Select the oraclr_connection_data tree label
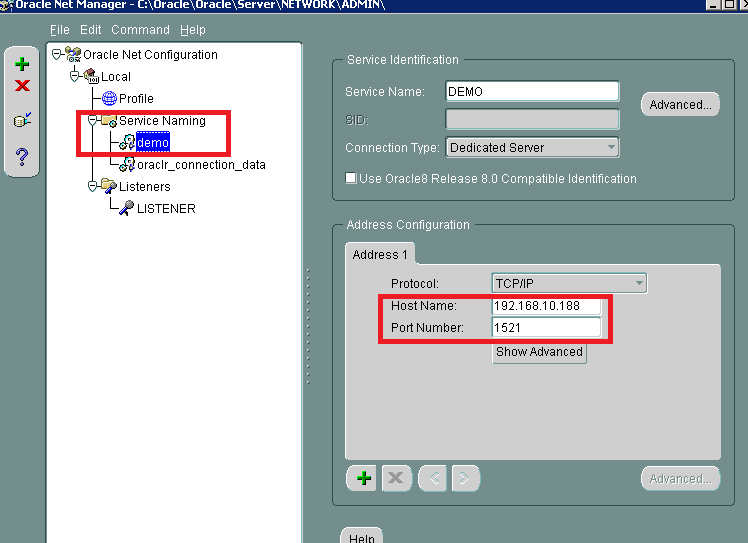This screenshot has height=543, width=748. (201, 165)
